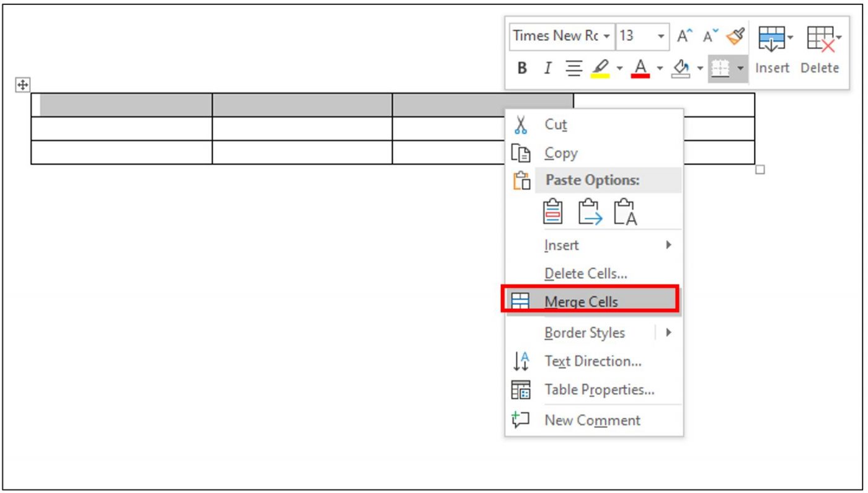Screen dimensions: 868x493
Task: Expand shading color dropdown arrow
Action: point(700,68)
